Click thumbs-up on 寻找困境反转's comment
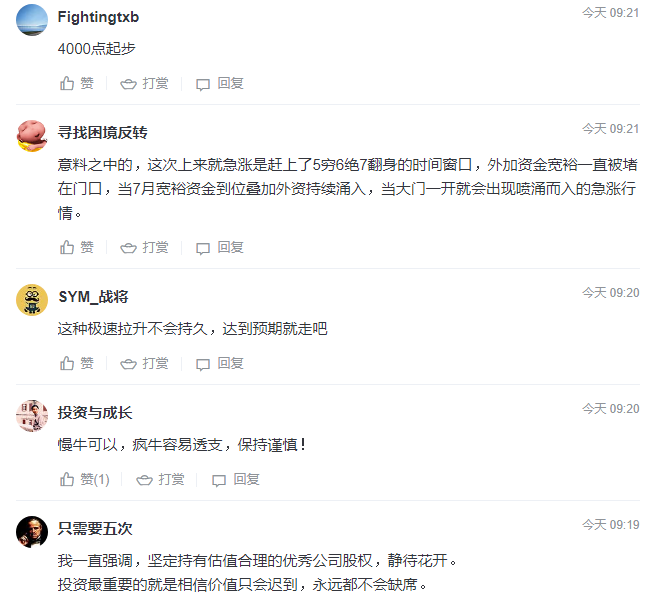The width and height of the screenshot is (670, 606). (77, 247)
